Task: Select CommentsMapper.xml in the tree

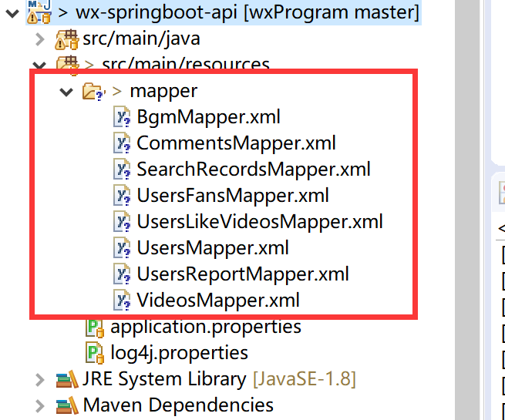Action: coord(236,143)
